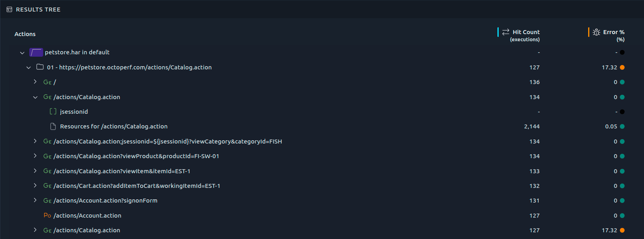Click hit count 131 for signonForm row
The image size is (644, 239).
[535, 201]
